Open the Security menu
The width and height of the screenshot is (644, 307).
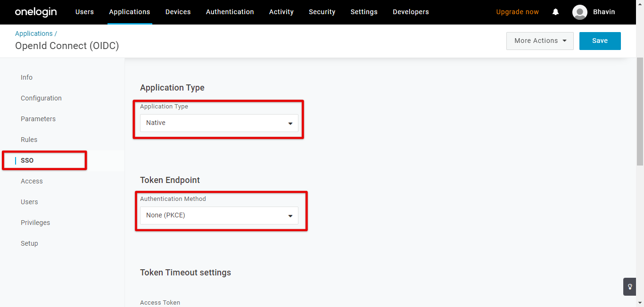click(x=322, y=12)
